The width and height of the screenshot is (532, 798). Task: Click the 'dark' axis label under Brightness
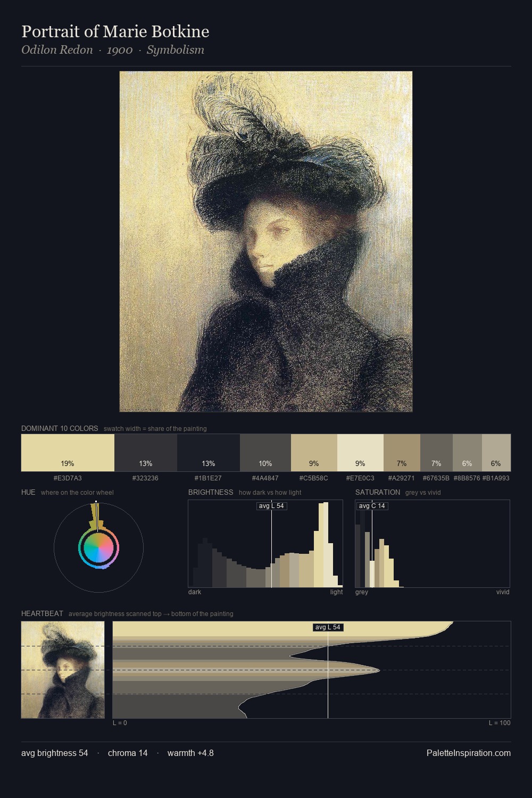click(195, 592)
